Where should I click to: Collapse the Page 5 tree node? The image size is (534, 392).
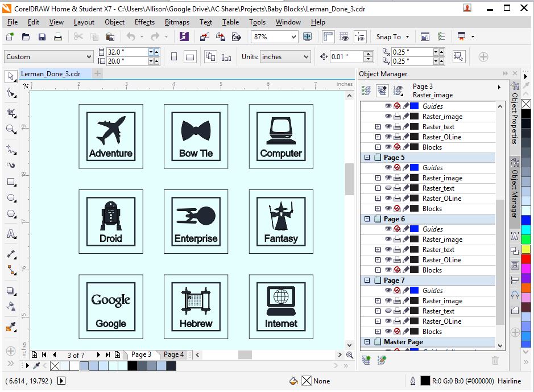click(367, 158)
